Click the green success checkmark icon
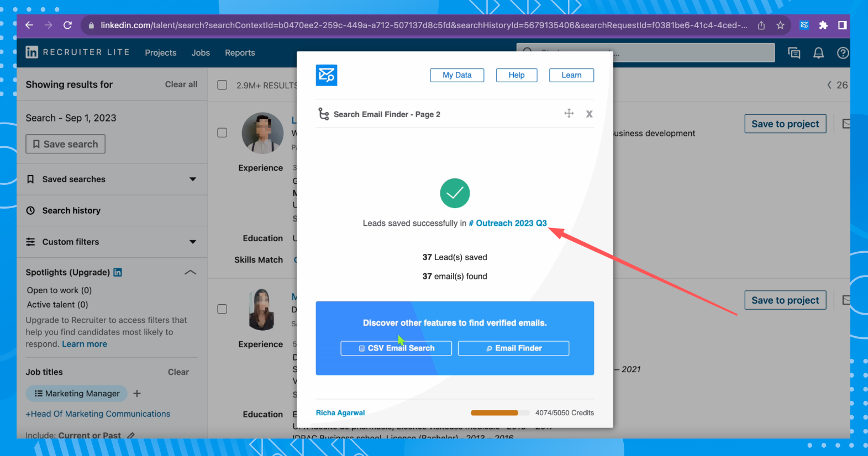 [x=455, y=193]
